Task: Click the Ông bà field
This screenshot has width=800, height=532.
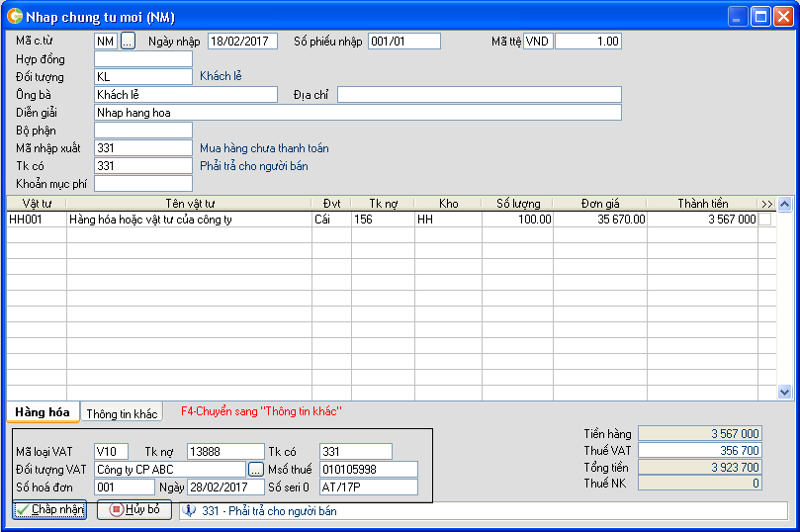Action: [x=186, y=94]
